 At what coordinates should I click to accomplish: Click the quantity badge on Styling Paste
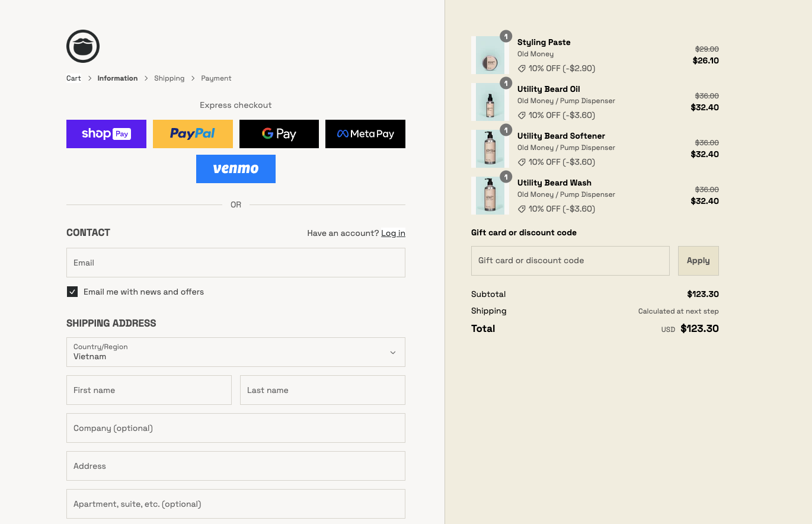[x=506, y=36]
